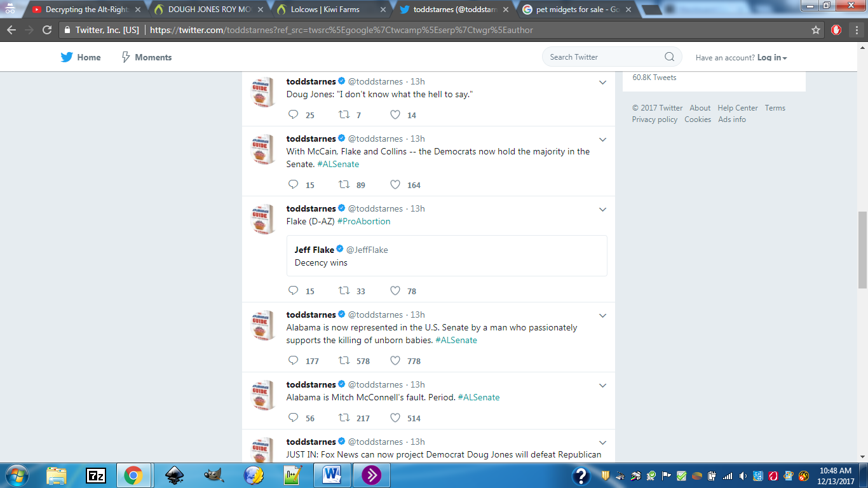This screenshot has width=868, height=488.
Task: Expand options for the Doug Jones quote tweet
Action: click(603, 82)
